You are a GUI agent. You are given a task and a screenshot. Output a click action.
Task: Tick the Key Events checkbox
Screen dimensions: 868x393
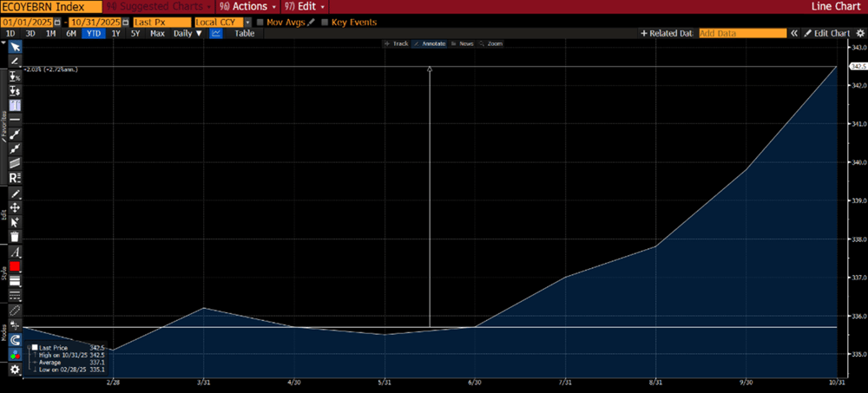tap(325, 21)
